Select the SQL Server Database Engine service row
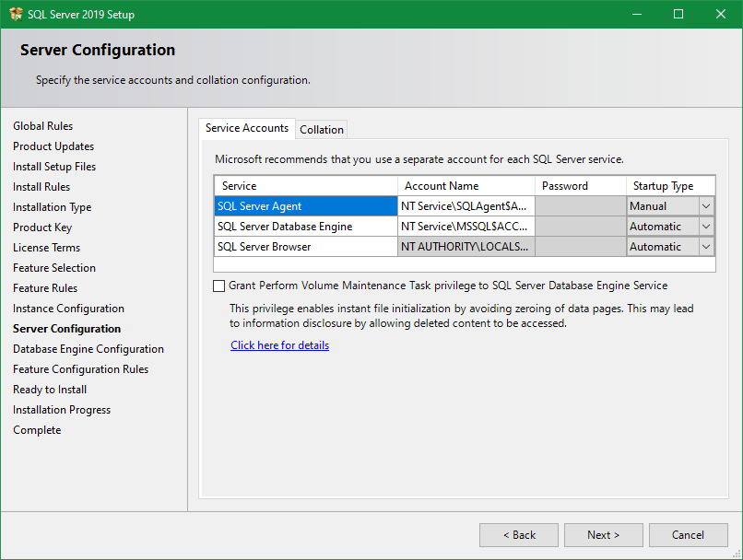 [297, 226]
